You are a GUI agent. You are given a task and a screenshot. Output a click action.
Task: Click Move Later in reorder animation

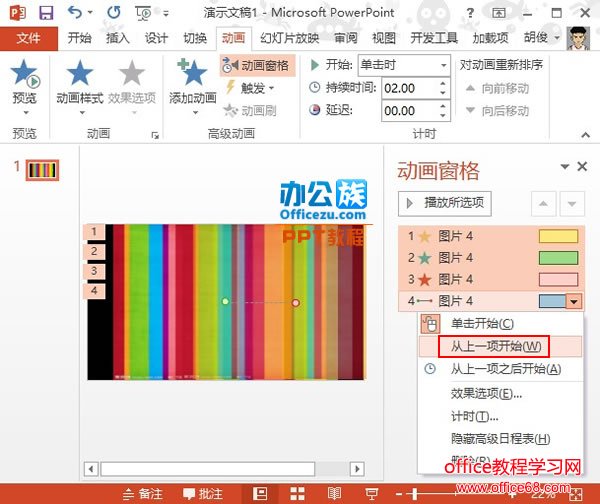click(x=497, y=111)
